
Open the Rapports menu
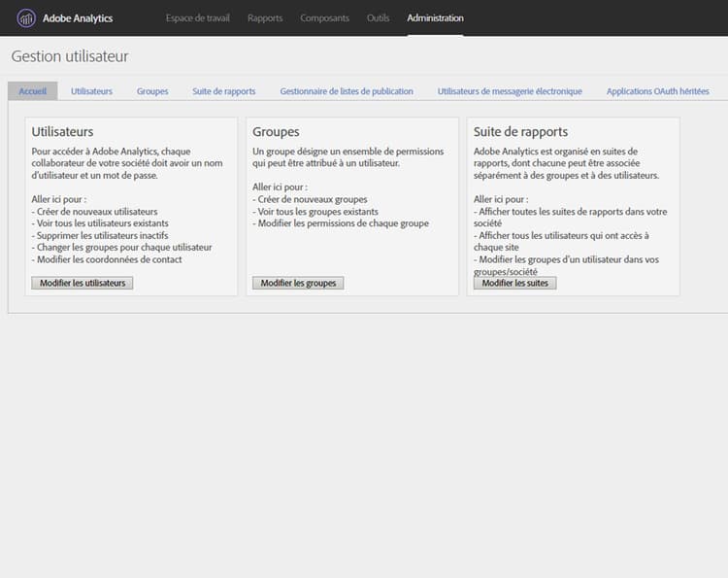(x=265, y=18)
